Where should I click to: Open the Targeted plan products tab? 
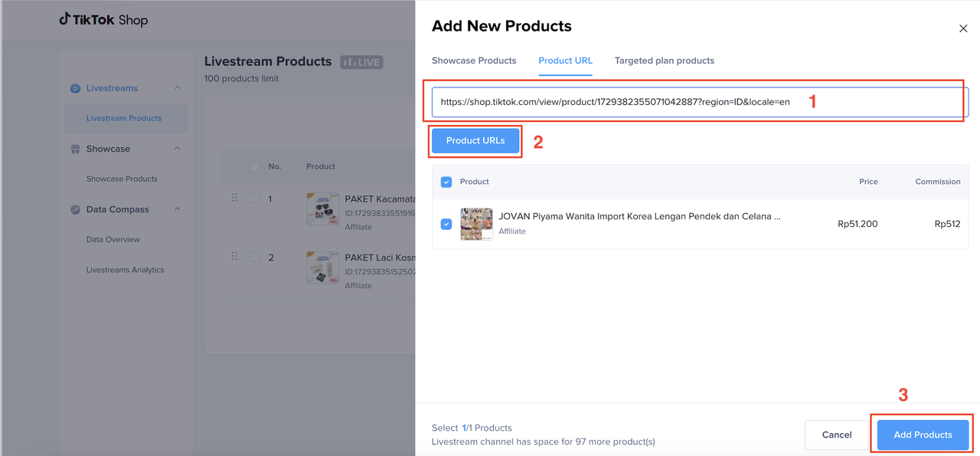[x=664, y=61]
